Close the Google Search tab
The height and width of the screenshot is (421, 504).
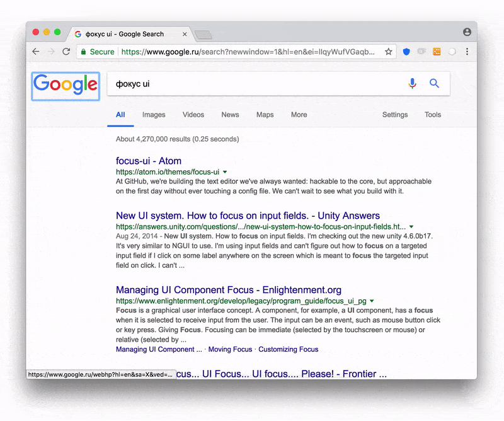click(185, 34)
